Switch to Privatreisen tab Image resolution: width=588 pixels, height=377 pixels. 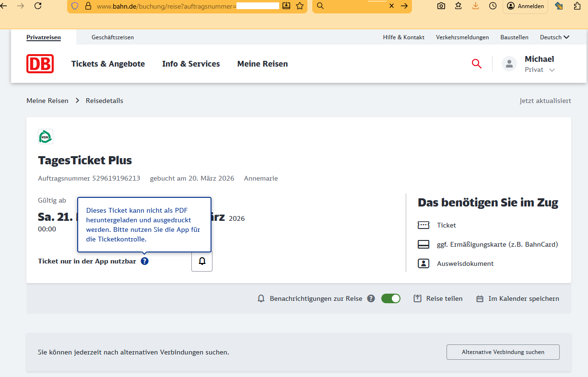(44, 37)
